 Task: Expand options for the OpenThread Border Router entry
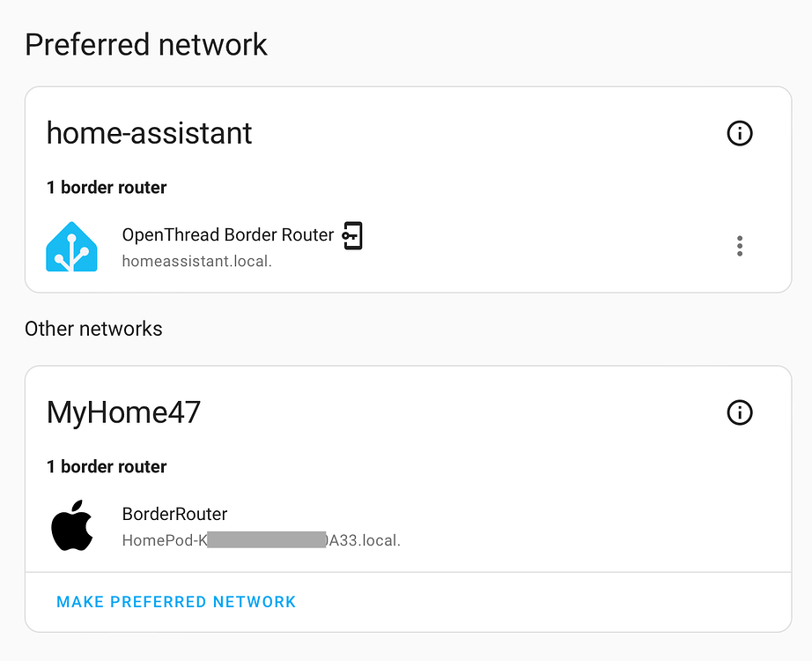pos(740,246)
